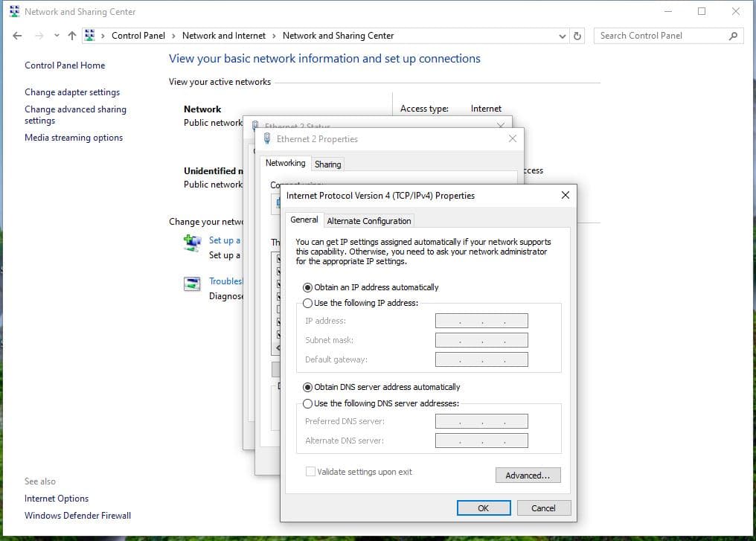The image size is (756, 541).
Task: Select Obtain an IP address automatically
Action: 308,287
